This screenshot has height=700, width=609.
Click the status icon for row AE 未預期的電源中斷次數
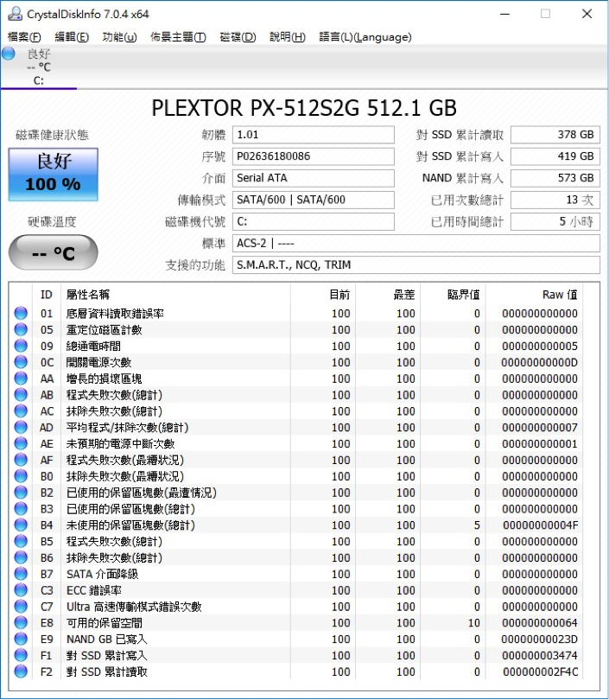(21, 443)
